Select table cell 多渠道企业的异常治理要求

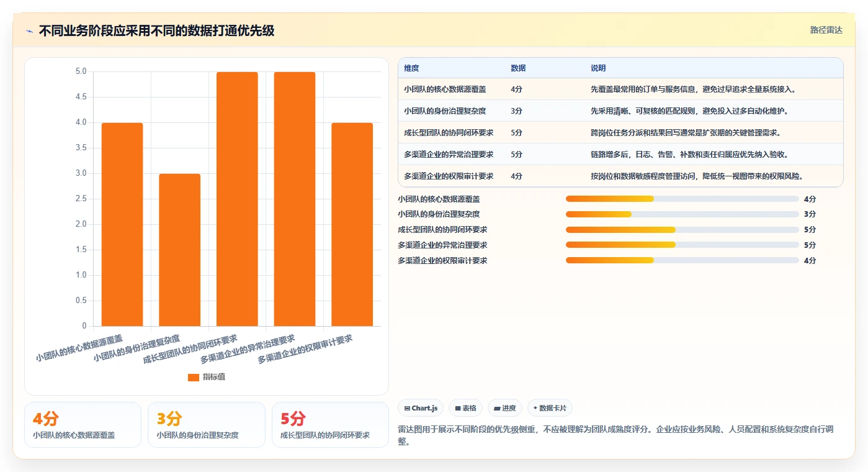[x=449, y=155]
